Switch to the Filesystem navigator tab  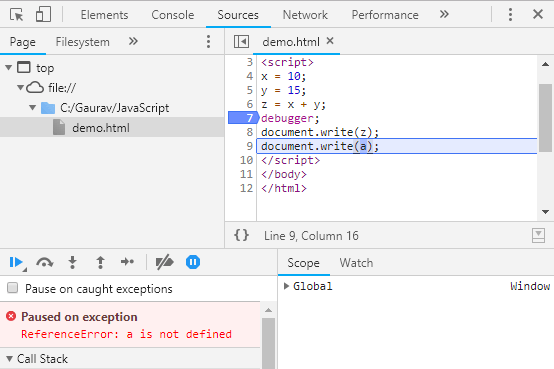click(82, 42)
